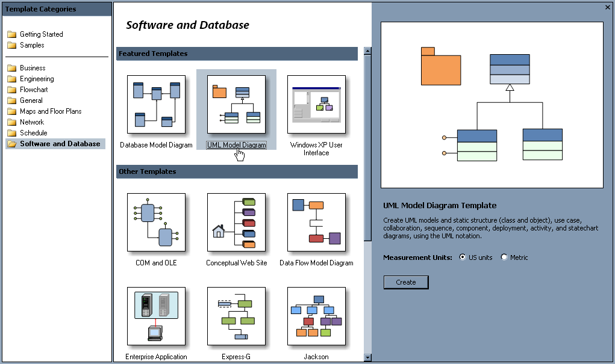Viewport: 615px width, 364px height.
Task: Select the UML Model Diagram template icon
Action: (x=236, y=105)
